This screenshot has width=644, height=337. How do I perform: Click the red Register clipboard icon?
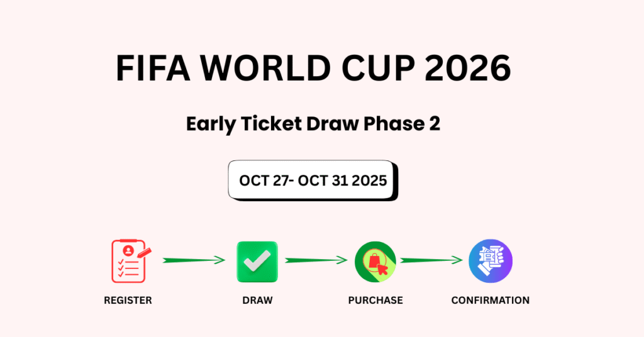point(128,261)
